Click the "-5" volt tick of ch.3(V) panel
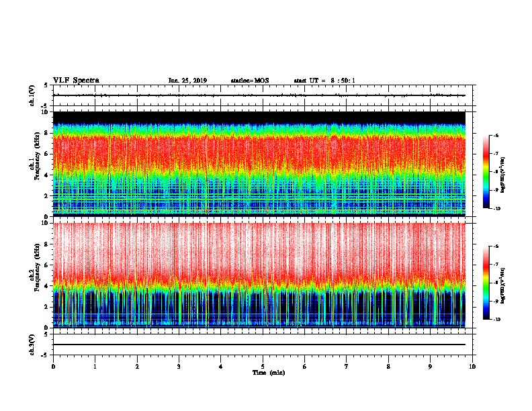The width and height of the screenshot is (532, 411). pos(45,355)
